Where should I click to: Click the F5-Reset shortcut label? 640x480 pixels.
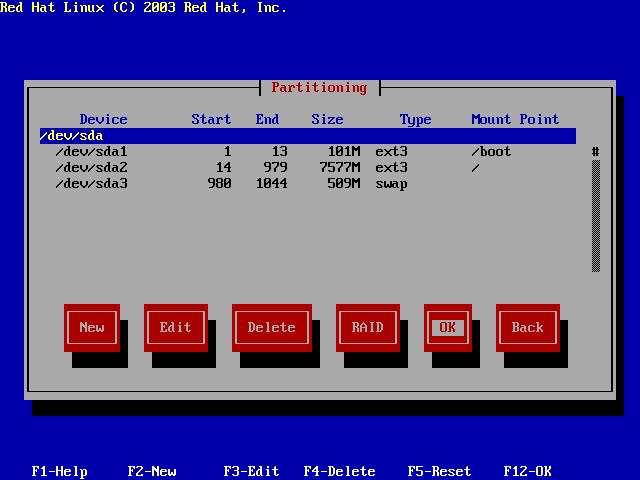tap(439, 471)
